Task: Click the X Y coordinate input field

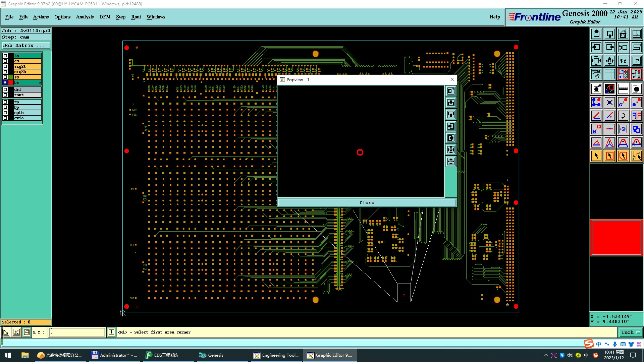Action: coord(77,332)
